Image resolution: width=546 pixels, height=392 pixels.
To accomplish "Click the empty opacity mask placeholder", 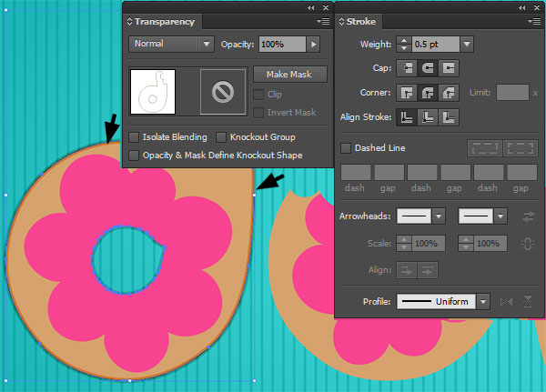I will (x=223, y=92).
